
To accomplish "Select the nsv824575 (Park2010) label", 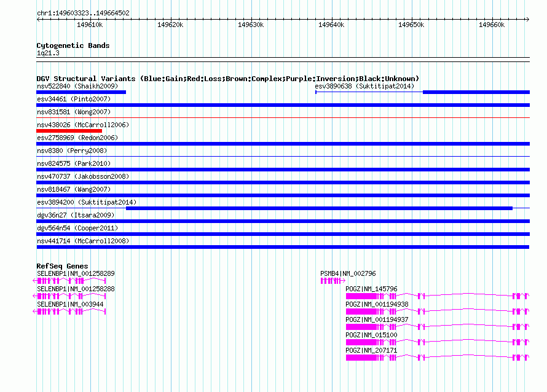I will (74, 163).
